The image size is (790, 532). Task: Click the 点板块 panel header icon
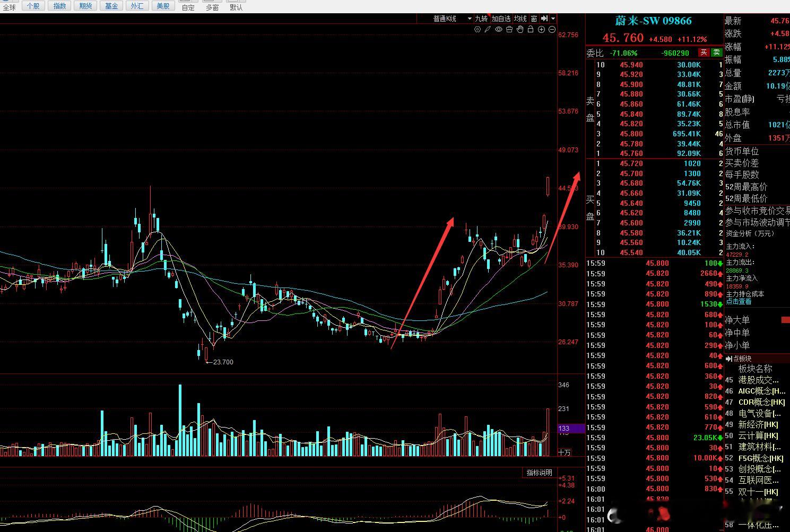[729, 359]
